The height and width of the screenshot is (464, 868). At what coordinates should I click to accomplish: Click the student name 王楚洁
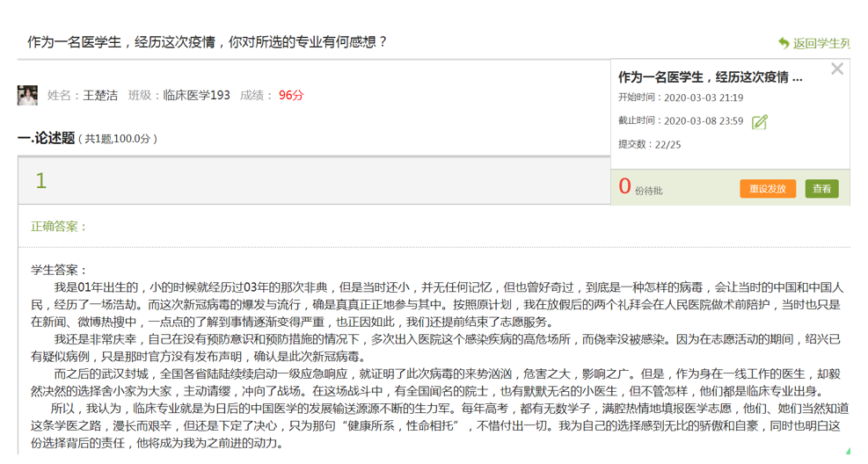[x=100, y=95]
